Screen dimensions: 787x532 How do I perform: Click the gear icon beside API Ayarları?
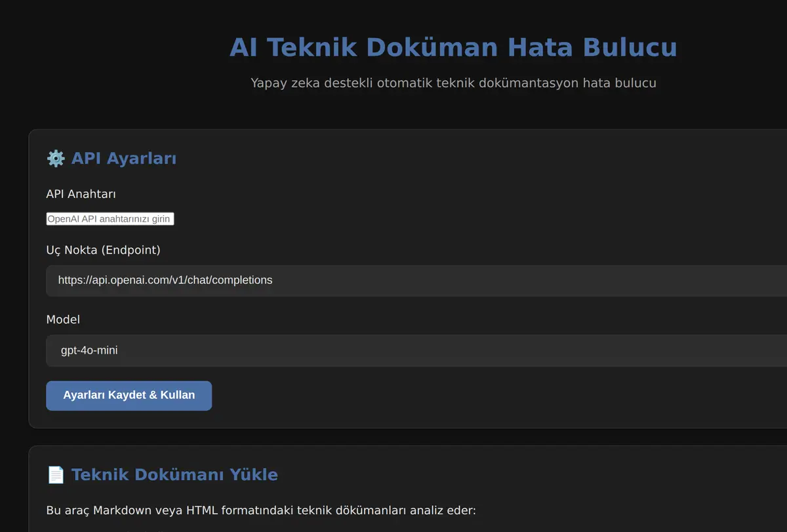56,159
